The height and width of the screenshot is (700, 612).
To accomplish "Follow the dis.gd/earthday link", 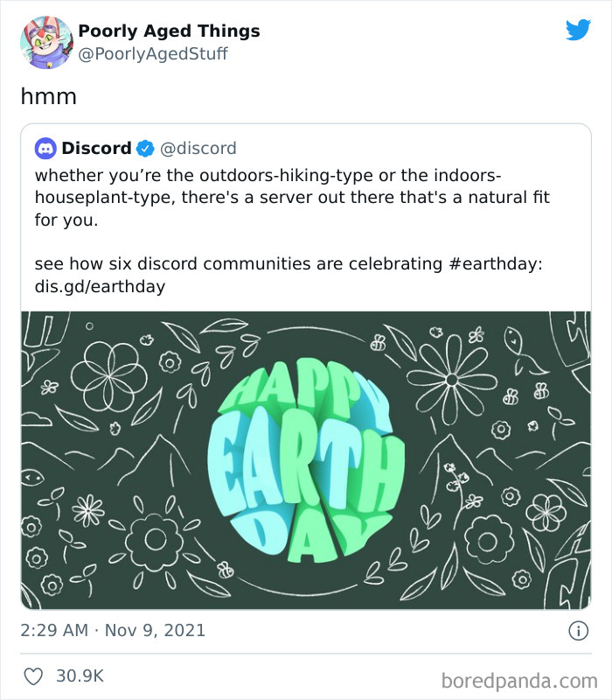I will (100, 286).
